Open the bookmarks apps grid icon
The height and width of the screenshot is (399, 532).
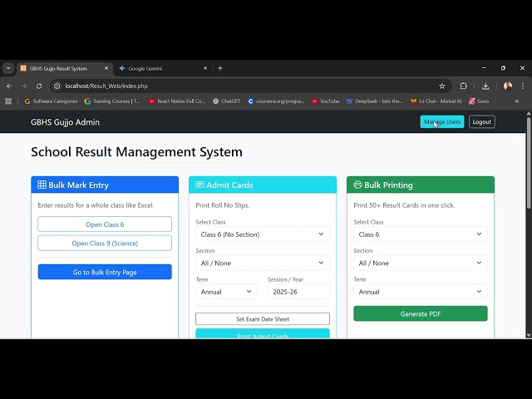coord(8,101)
